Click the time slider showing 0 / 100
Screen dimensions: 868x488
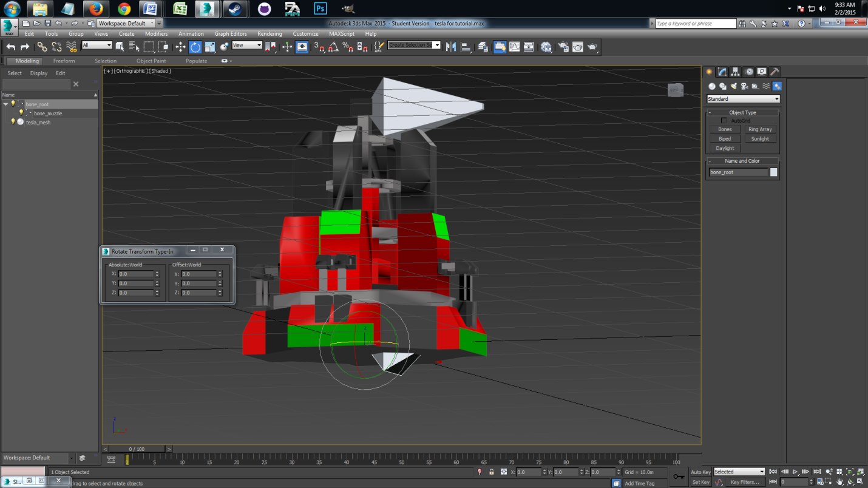coord(138,449)
